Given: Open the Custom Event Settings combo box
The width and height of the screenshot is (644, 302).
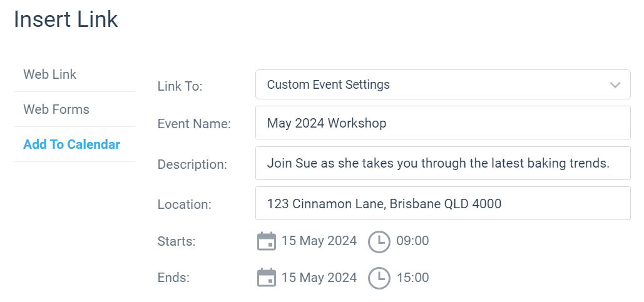Looking at the screenshot, I should (x=442, y=84).
